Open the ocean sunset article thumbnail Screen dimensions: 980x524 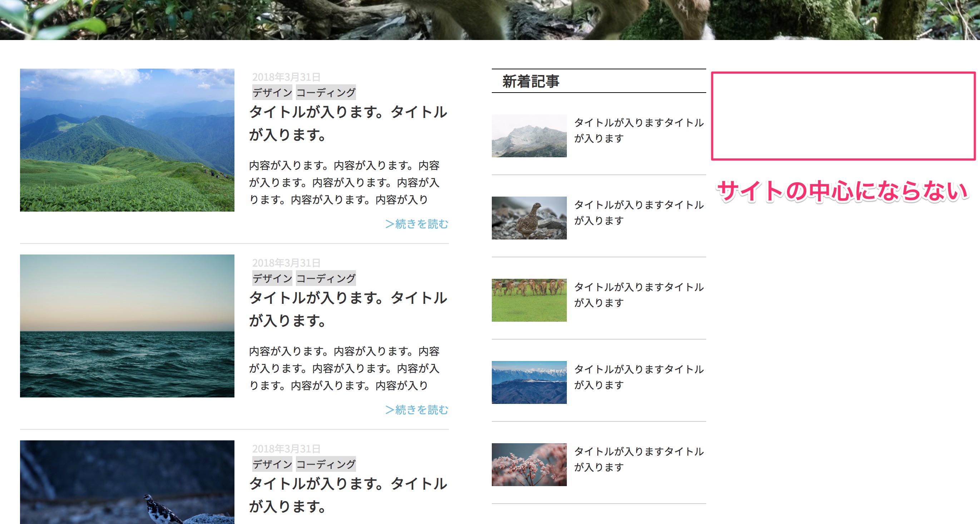tap(127, 326)
